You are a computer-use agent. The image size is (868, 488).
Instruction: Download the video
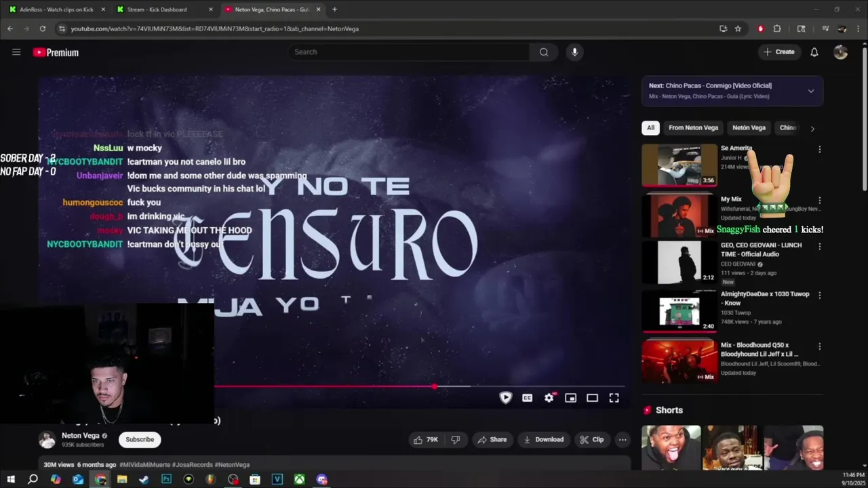pyautogui.click(x=543, y=440)
